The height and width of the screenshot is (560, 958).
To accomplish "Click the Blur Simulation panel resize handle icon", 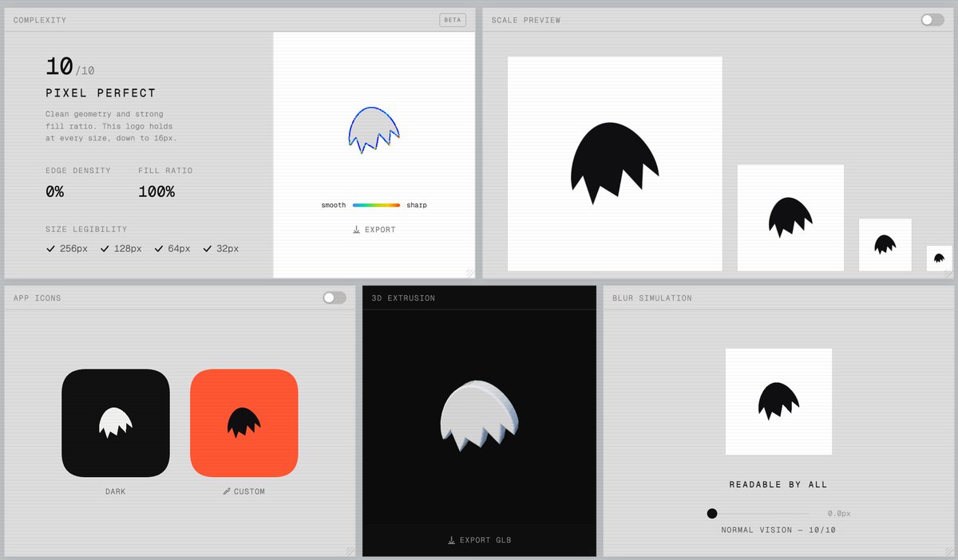I will coord(949,551).
